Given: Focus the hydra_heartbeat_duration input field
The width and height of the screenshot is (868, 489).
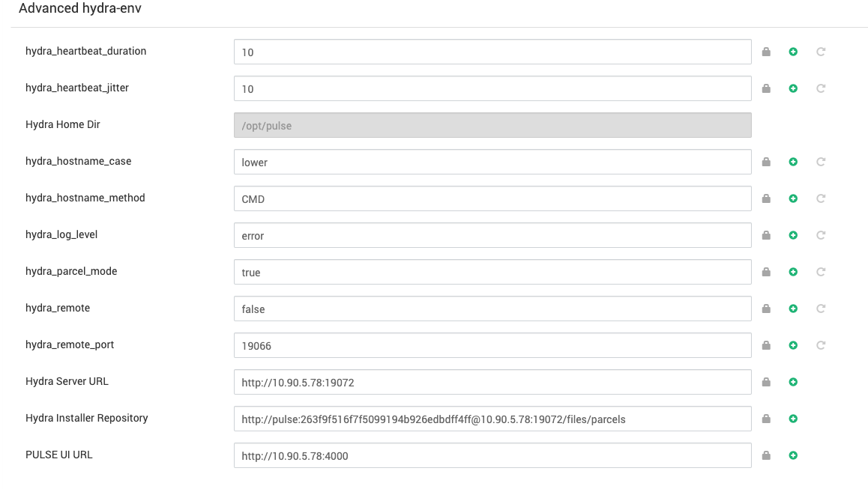Looking at the screenshot, I should point(492,52).
